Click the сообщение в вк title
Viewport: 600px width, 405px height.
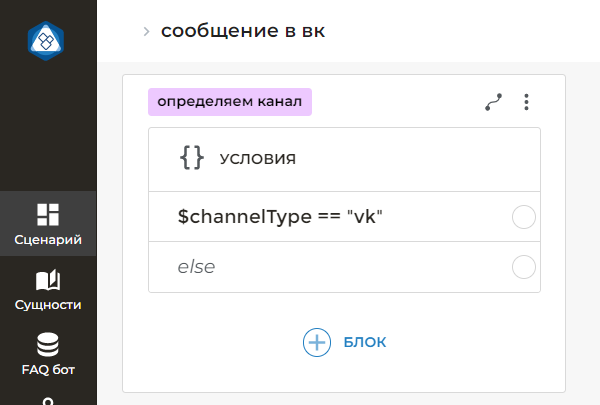pyautogui.click(x=243, y=31)
